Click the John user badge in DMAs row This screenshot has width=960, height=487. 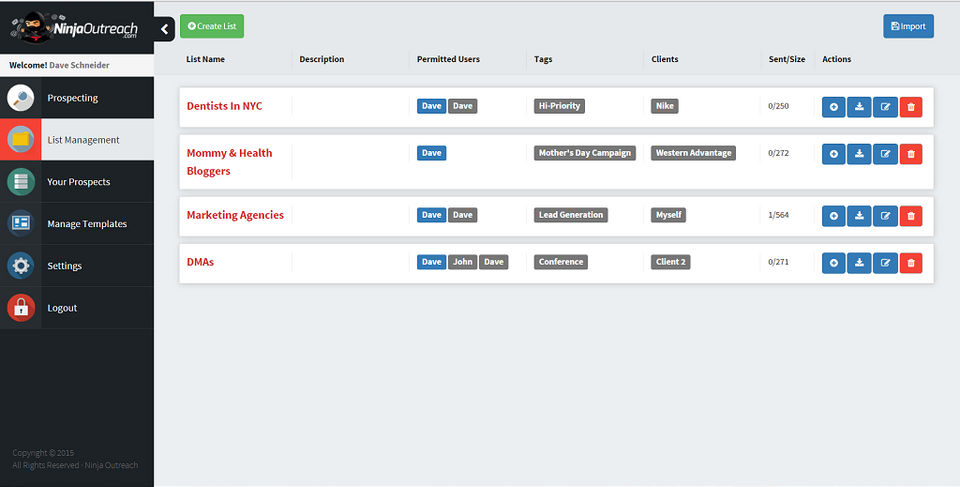(462, 262)
